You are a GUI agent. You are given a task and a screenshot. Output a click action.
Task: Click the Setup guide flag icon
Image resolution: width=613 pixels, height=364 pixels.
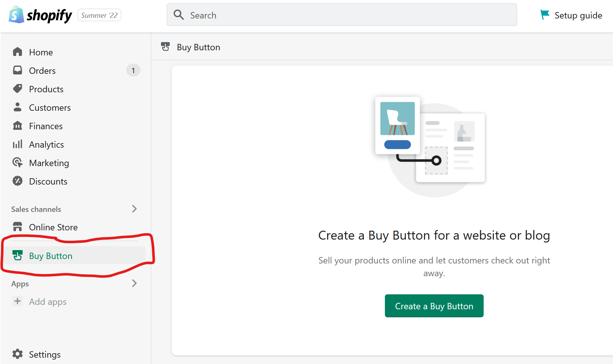coord(545,15)
